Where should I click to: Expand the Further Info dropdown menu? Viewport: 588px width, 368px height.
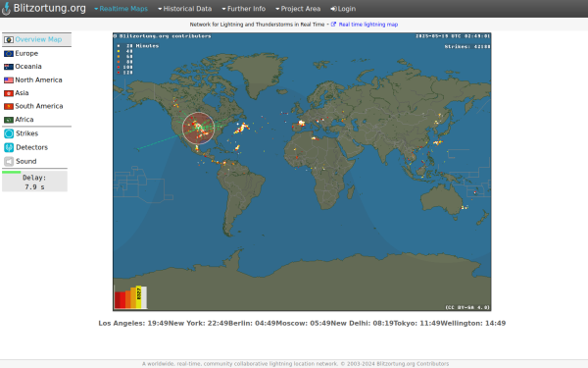(243, 9)
